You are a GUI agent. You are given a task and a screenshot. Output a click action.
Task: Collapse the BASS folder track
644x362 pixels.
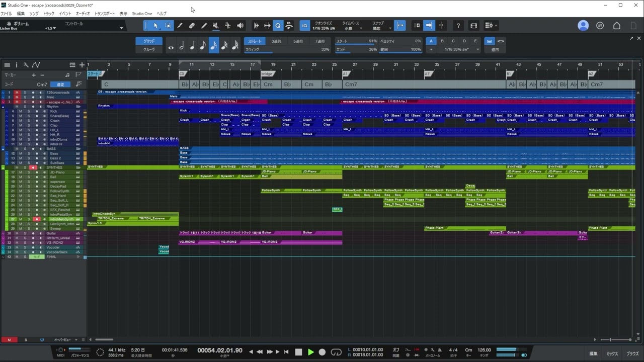3,149
